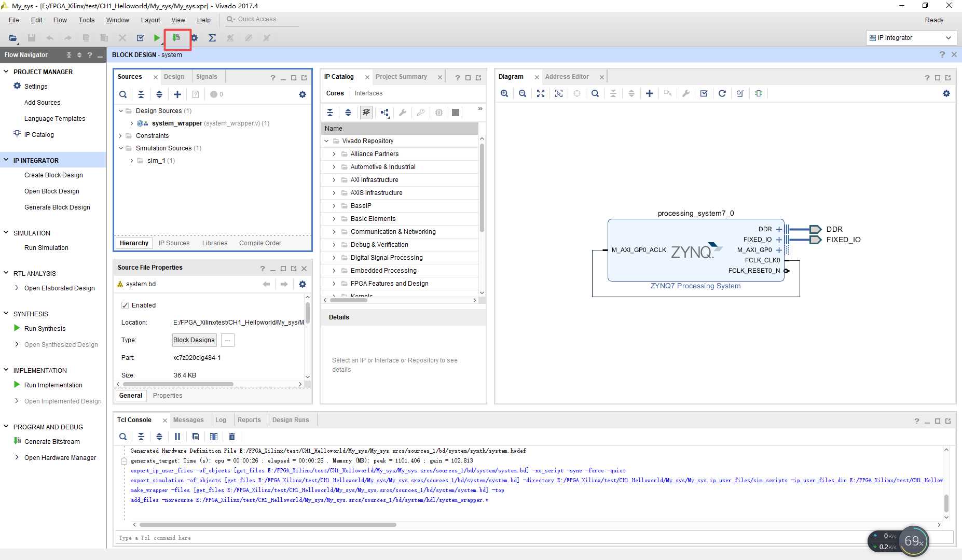This screenshot has height=560, width=962.
Task: Expand M_AXI_GP0 interface plus on the block
Action: click(x=779, y=250)
